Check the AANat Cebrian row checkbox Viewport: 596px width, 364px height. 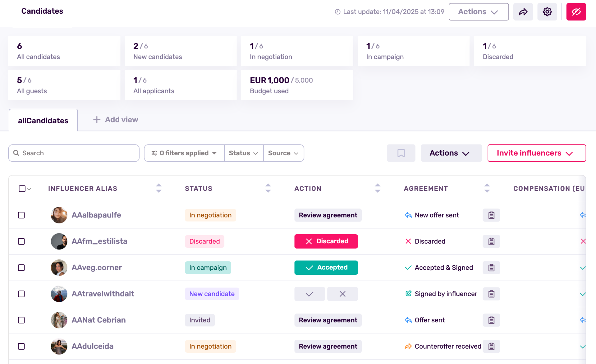click(x=21, y=320)
